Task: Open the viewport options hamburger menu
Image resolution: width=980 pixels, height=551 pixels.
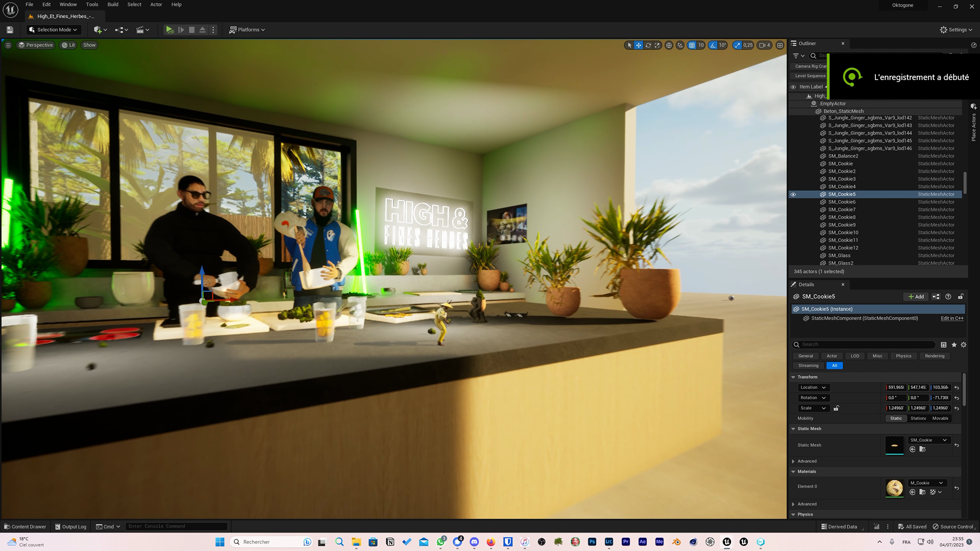Action: point(8,45)
